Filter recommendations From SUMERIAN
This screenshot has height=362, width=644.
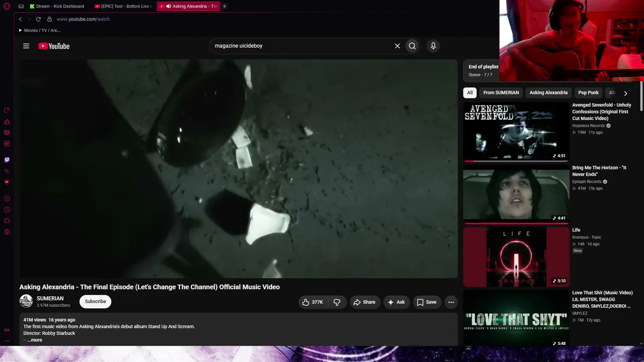pyautogui.click(x=501, y=93)
